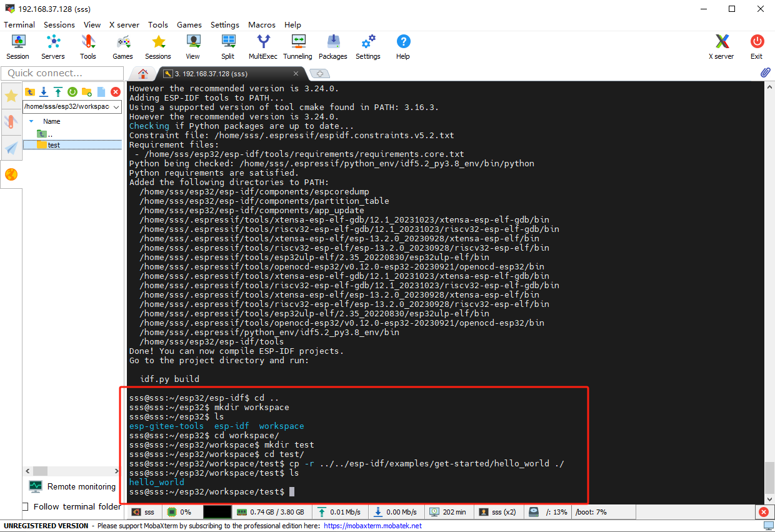Screen dimensions: 775x532
Task: Open the Packages toolbar button
Action: click(x=333, y=48)
